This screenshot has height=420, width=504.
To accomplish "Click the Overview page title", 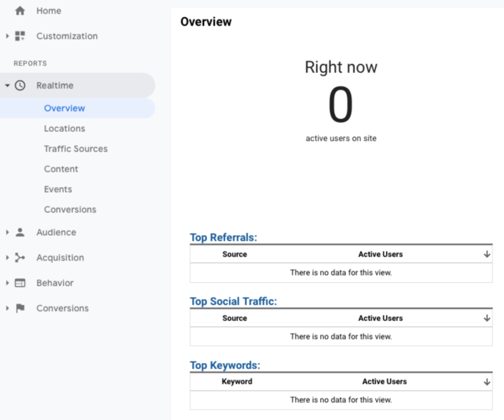I will [x=206, y=22].
